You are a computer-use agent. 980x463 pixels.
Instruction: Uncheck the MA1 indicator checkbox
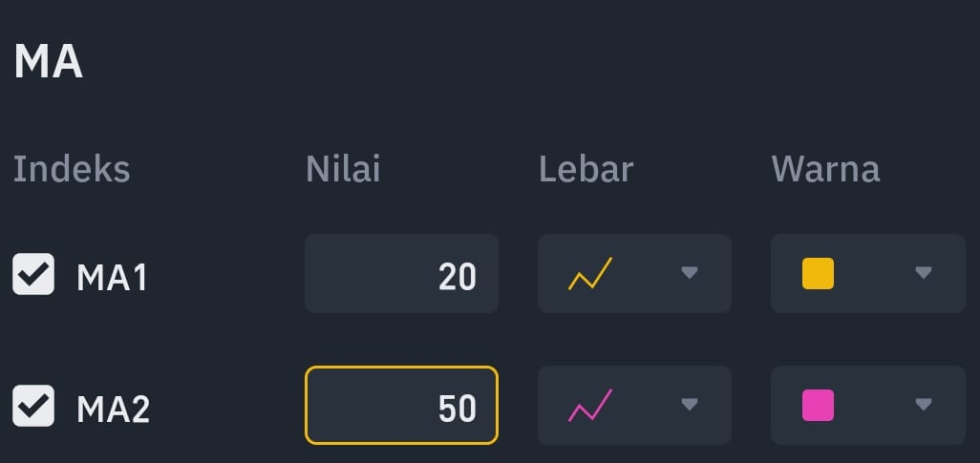(x=33, y=274)
